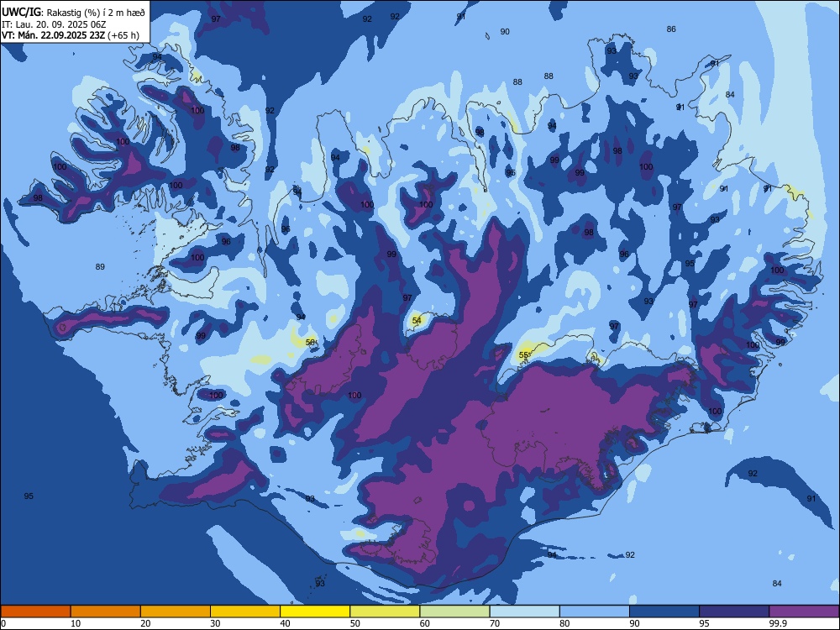Click the legend tick label '40'
Screen dimensions: 840x630
click(285, 623)
